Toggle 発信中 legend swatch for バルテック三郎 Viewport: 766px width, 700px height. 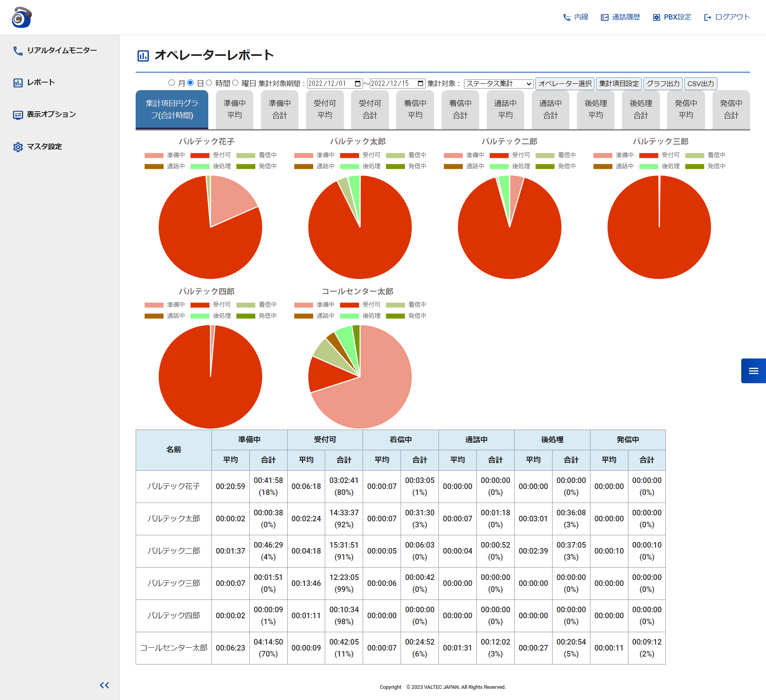tap(695, 166)
